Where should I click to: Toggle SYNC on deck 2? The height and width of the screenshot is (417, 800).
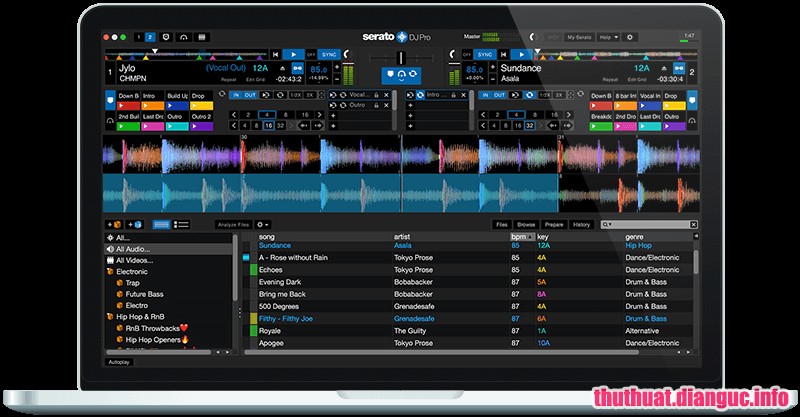[x=485, y=54]
